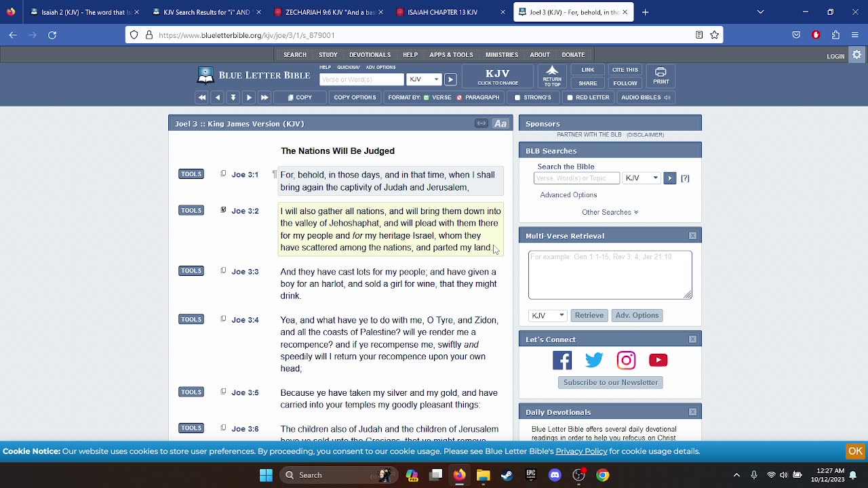Go to the previous book with double-left arrows
The image size is (868, 488).
[x=201, y=98]
